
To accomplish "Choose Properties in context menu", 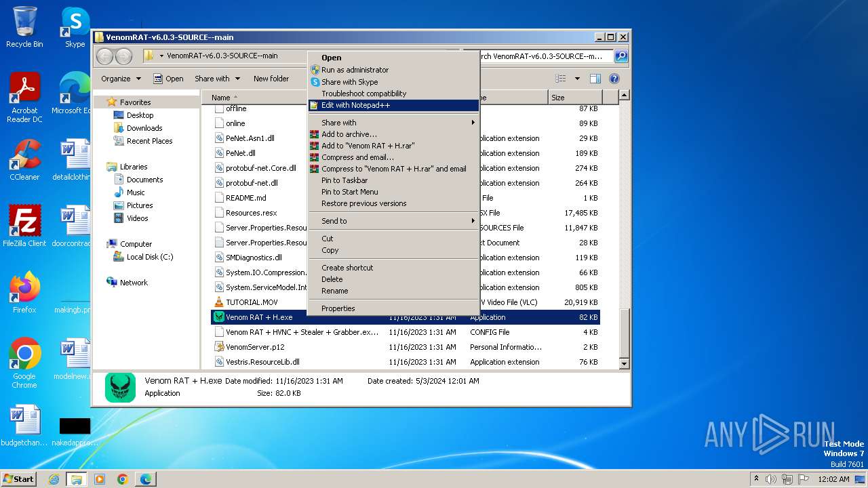I will coord(393,308).
